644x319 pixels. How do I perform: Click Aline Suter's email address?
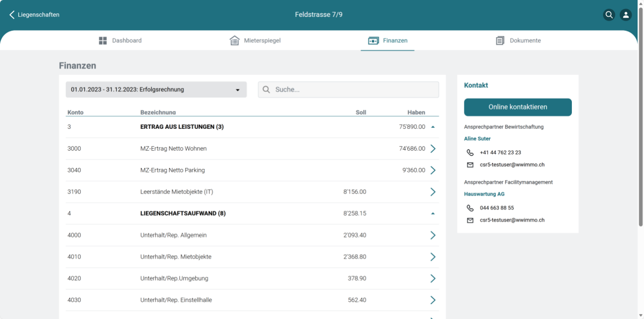(x=512, y=165)
